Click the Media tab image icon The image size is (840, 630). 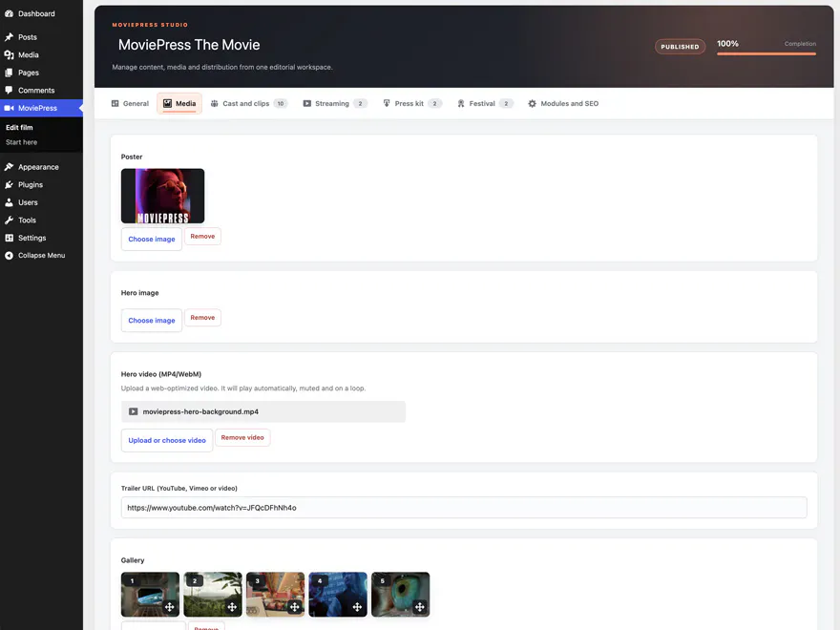(168, 103)
